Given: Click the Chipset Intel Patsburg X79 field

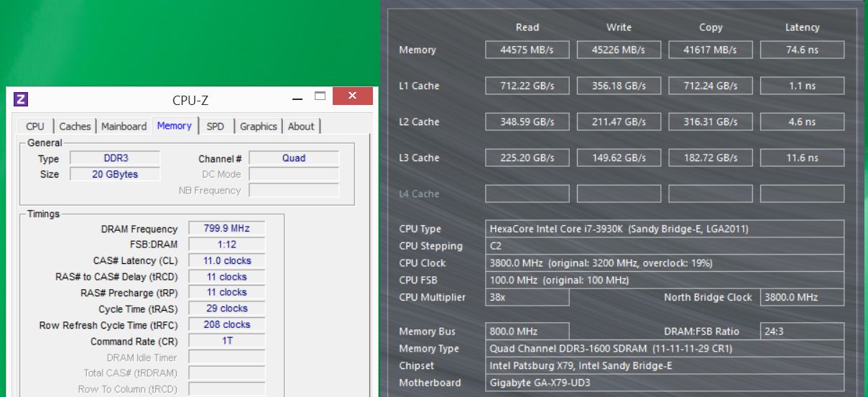Looking at the screenshot, I should [665, 365].
